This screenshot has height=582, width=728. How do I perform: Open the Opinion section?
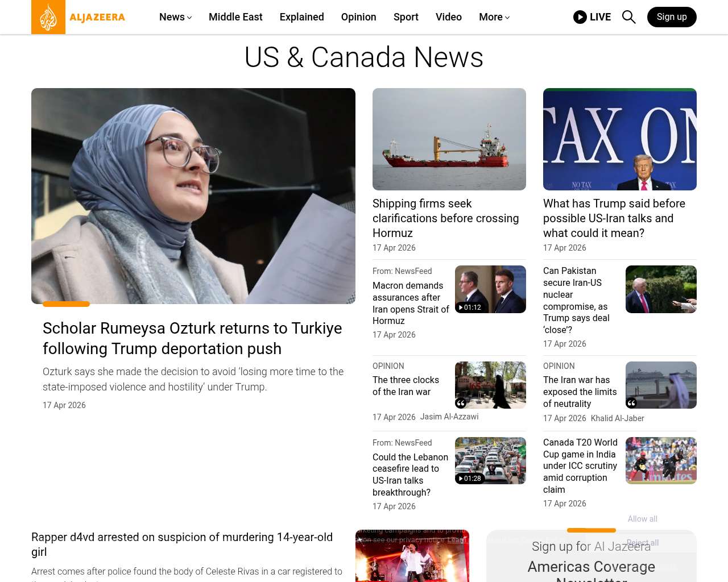pos(359,17)
